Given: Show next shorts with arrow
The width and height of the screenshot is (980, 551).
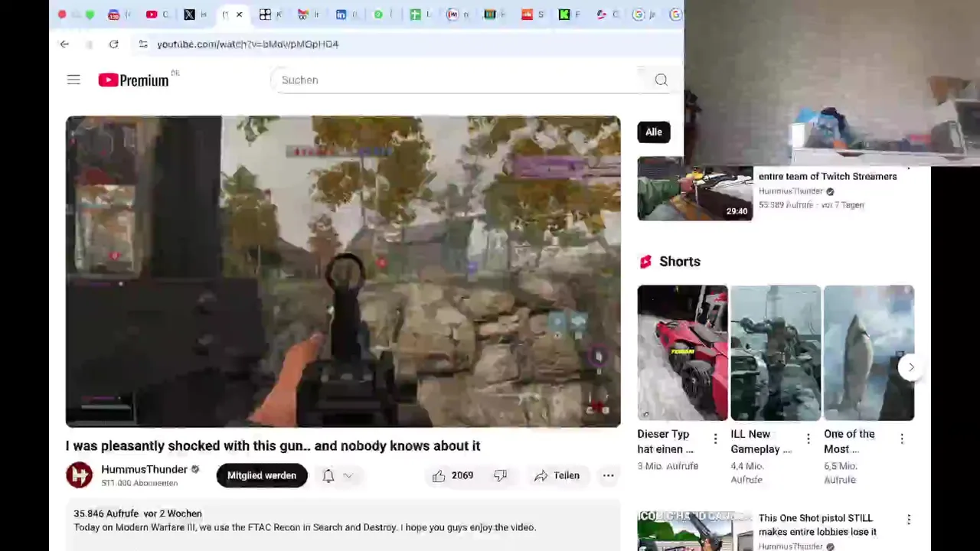Looking at the screenshot, I should pos(910,367).
